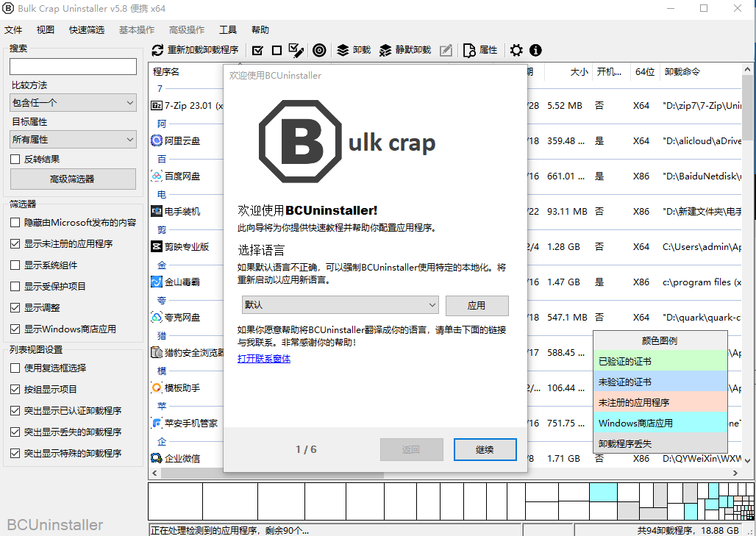Open the language dropdown showing 默认
Image resolution: width=756 pixels, height=536 pixels.
(340, 305)
